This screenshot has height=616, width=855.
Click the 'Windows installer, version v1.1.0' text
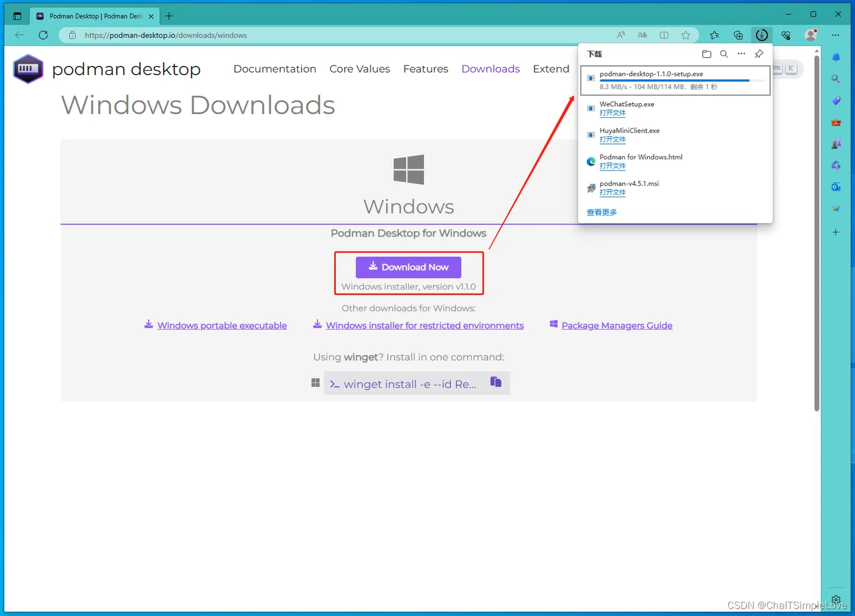(x=409, y=286)
